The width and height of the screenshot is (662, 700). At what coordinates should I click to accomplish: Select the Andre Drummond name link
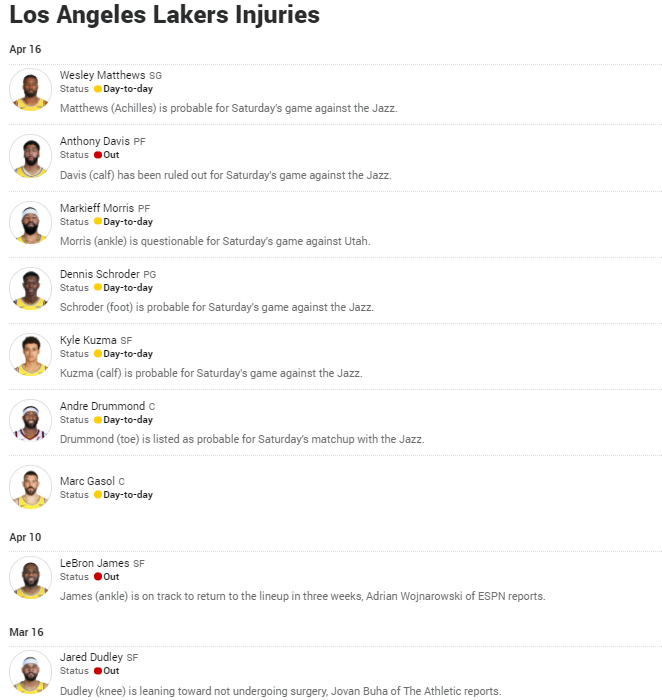point(102,406)
